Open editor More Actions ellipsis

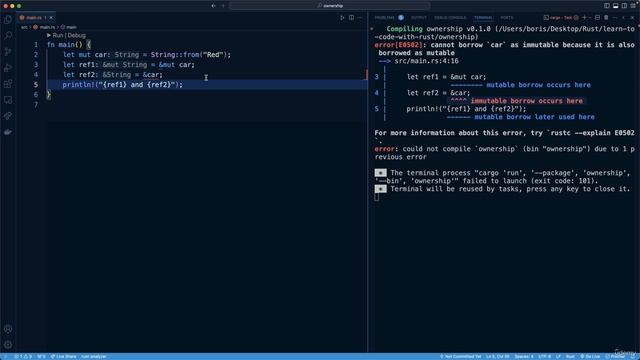pyautogui.click(x=360, y=18)
